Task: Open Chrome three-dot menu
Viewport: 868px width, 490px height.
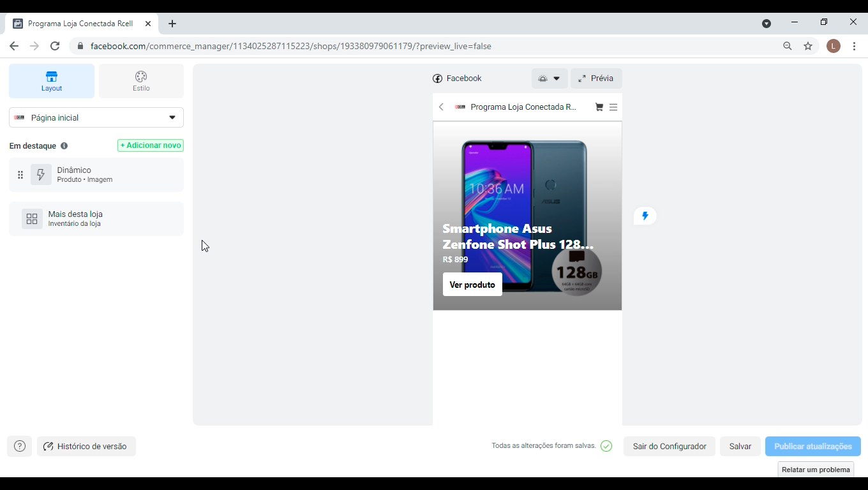Action: [x=854, y=46]
